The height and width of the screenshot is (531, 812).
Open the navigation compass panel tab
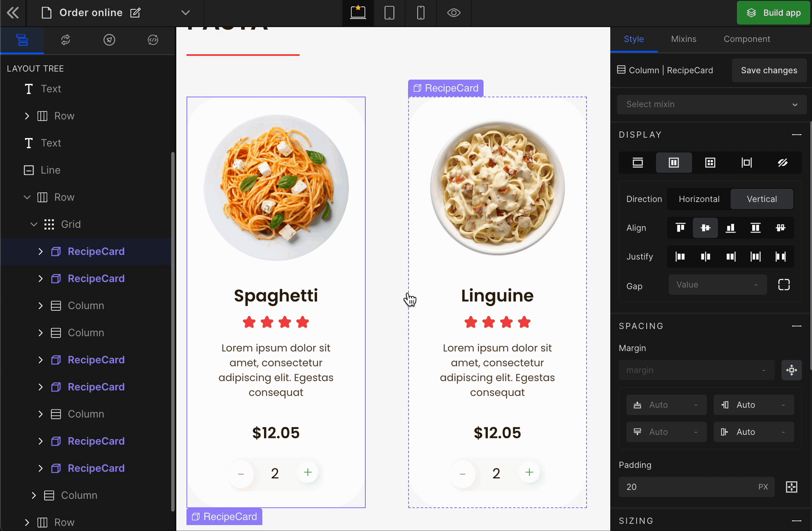pyautogui.click(x=109, y=40)
